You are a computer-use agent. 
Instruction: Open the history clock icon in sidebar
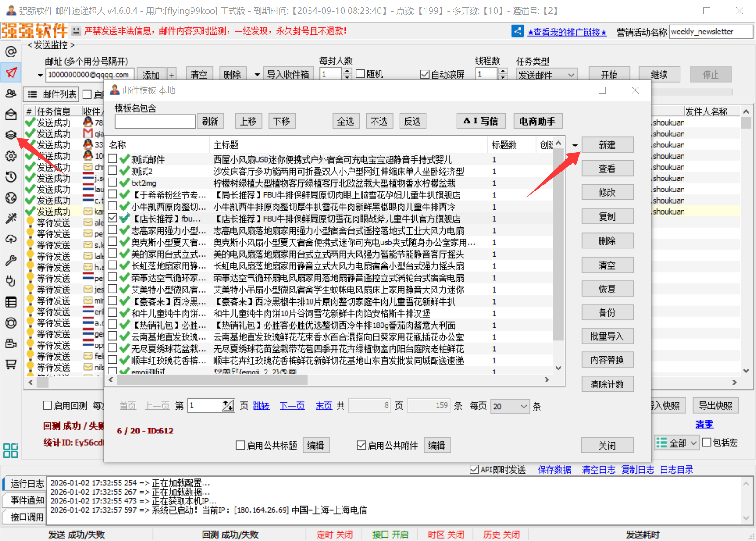(x=11, y=177)
